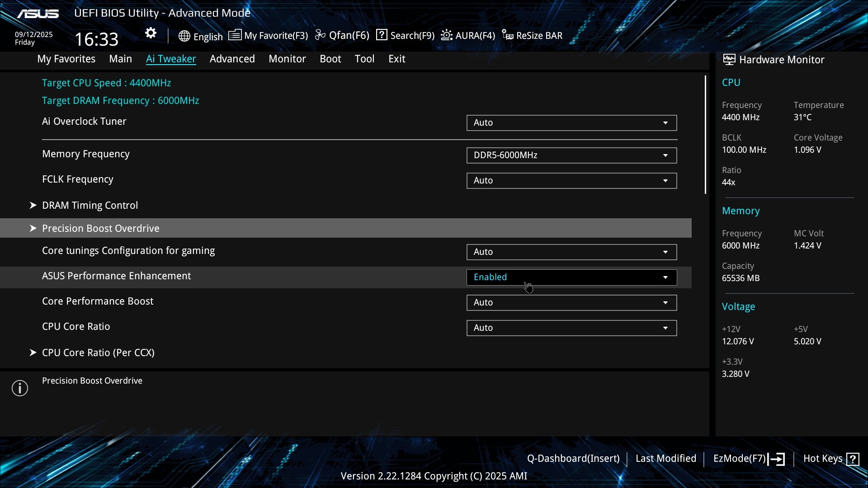Viewport: 868px width, 488px height.
Task: Open CPU Core Ratio dropdown
Action: pyautogui.click(x=571, y=328)
